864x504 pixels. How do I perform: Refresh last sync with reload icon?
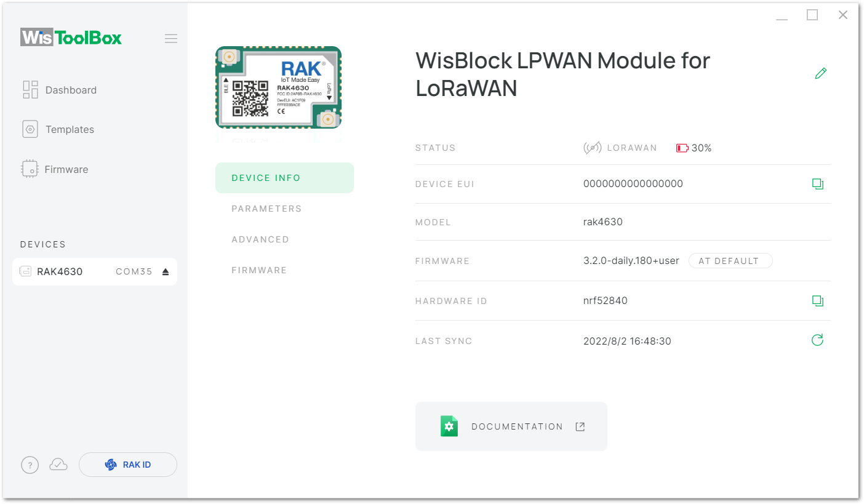(817, 340)
